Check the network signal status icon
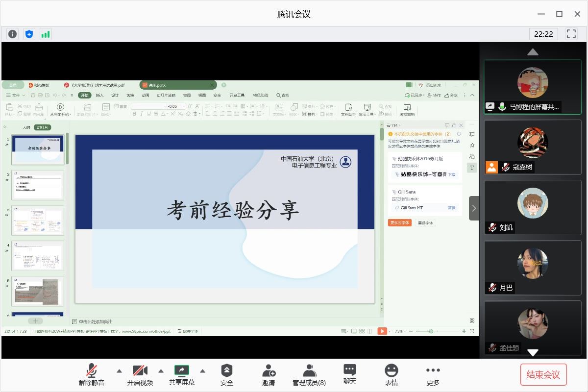 46,34
